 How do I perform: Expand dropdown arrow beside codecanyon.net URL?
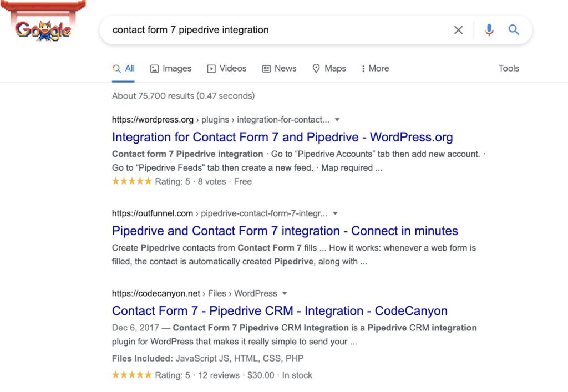(285, 293)
